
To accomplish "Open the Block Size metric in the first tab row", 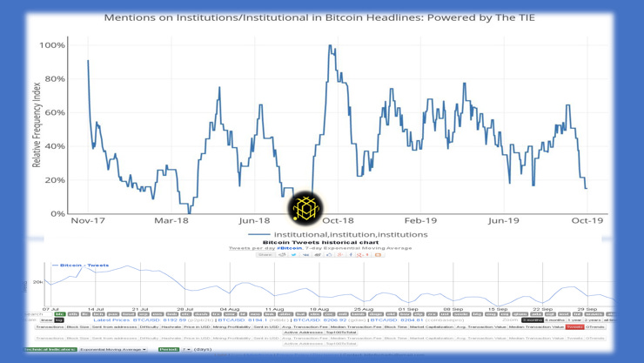I will (77, 326).
